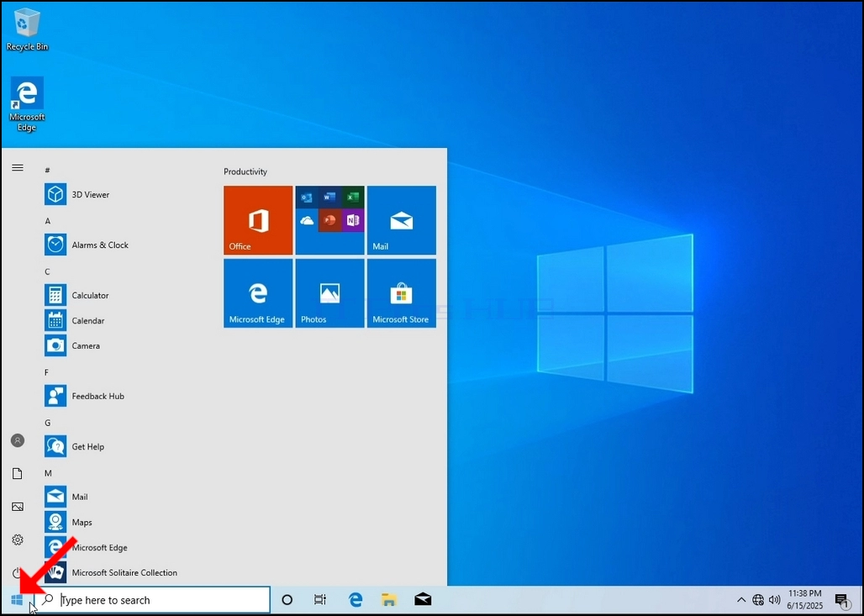The image size is (864, 616).
Task: Click the Office tile
Action: coord(258,220)
